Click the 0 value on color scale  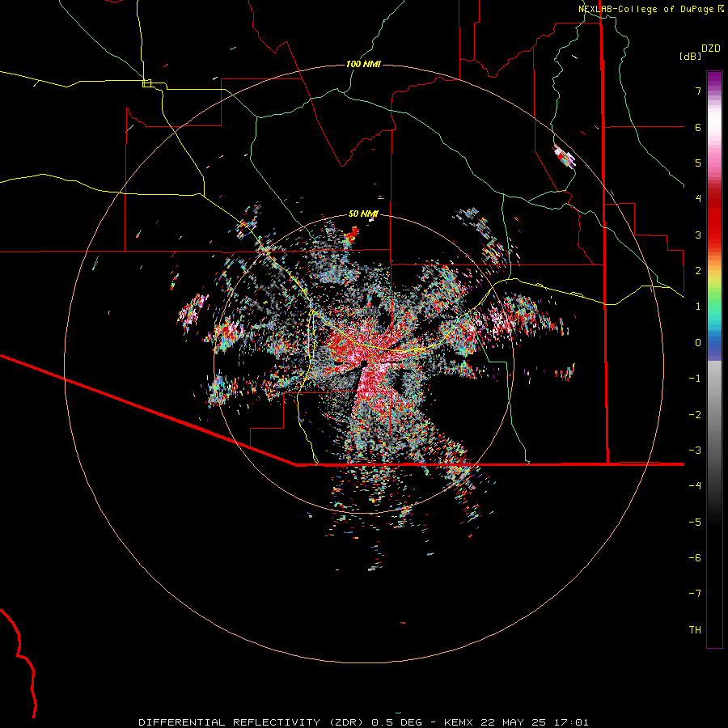tap(698, 342)
